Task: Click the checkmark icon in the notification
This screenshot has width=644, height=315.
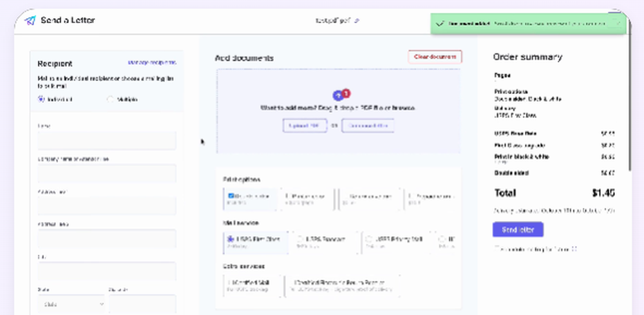Action: click(439, 23)
